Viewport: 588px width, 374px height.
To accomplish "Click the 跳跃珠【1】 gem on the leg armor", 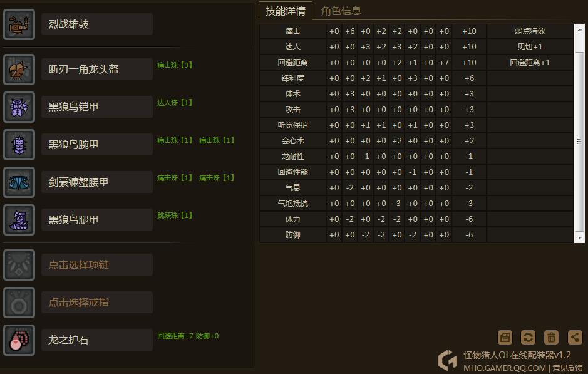I will [x=175, y=216].
